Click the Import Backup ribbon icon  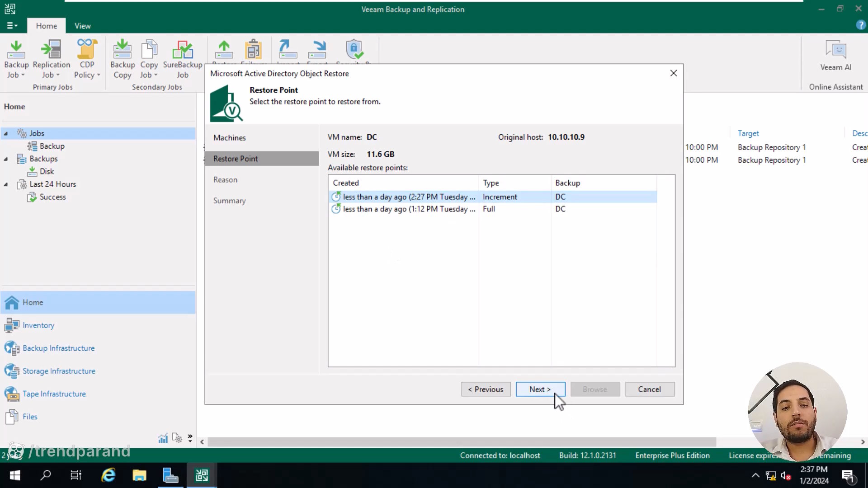pyautogui.click(x=288, y=50)
